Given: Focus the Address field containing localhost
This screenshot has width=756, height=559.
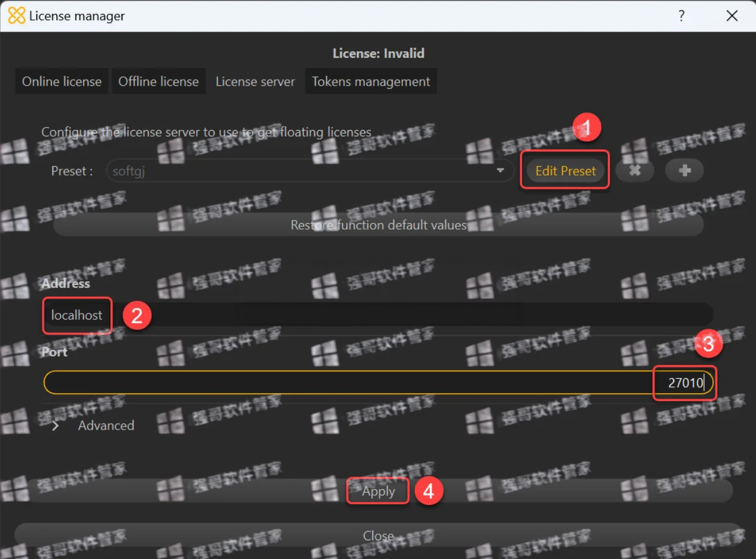Looking at the screenshot, I should [378, 315].
